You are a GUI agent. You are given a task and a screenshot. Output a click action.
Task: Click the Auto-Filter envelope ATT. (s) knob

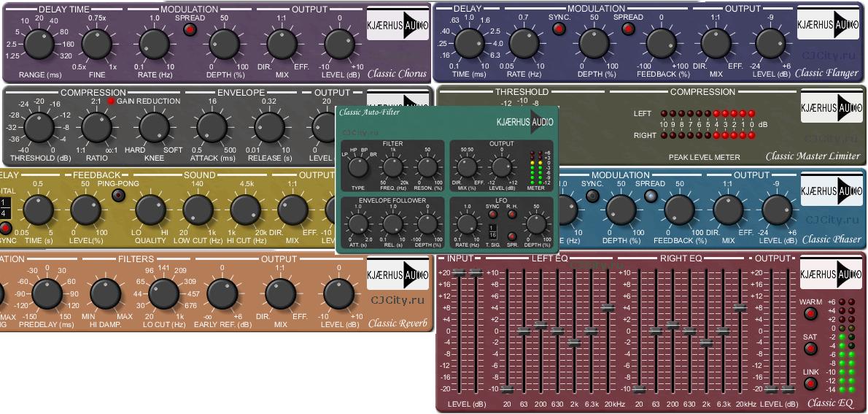point(358,224)
